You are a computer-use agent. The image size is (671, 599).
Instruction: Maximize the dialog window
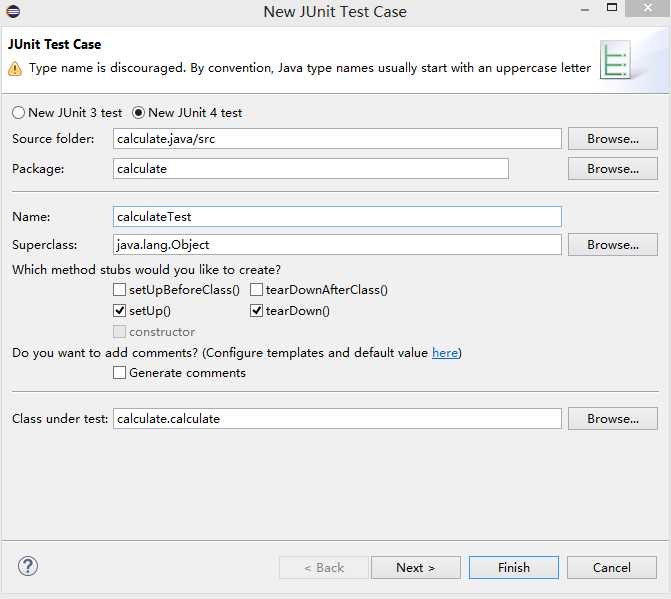612,8
